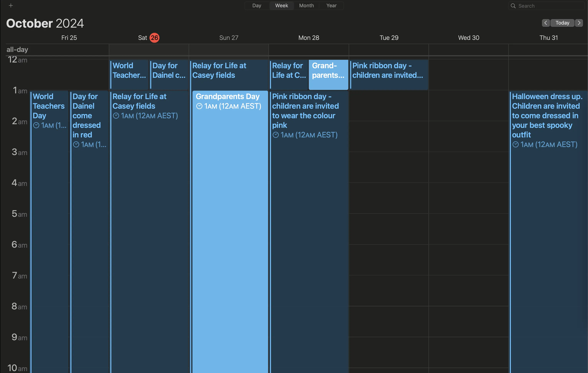
Task: Click the clock icon on Relay for Life event
Action: (116, 116)
